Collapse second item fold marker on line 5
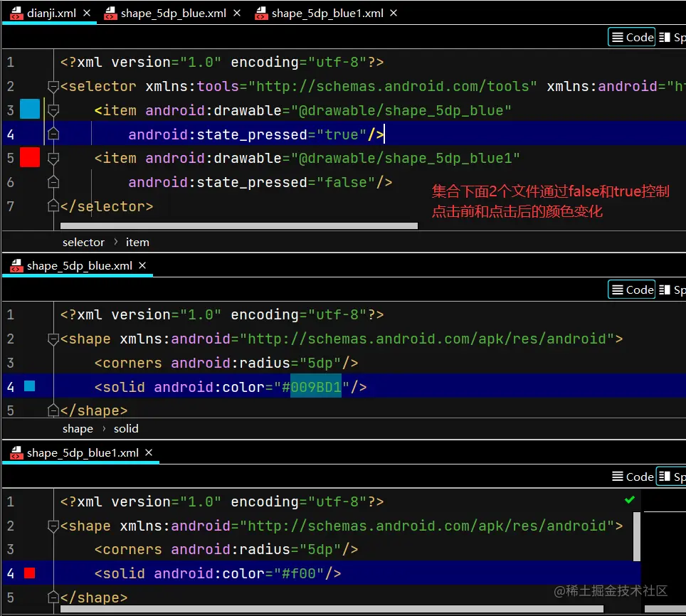 click(x=53, y=158)
